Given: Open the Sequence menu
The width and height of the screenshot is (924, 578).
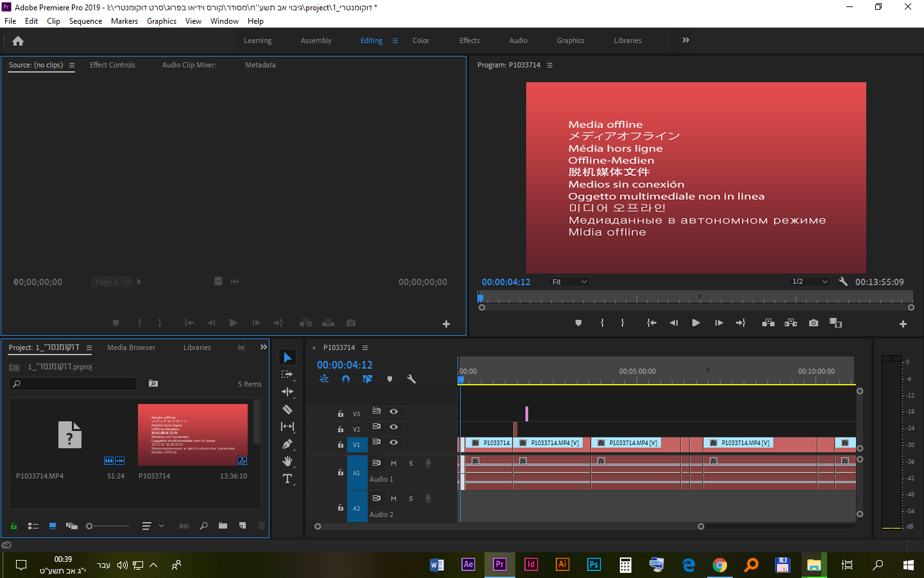Looking at the screenshot, I should 85,21.
